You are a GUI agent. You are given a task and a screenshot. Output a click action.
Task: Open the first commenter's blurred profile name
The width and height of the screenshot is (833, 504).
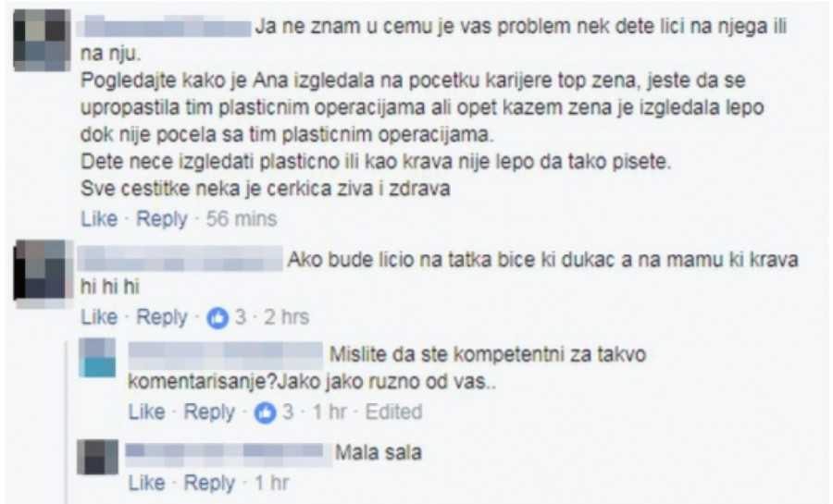[x=166, y=26]
